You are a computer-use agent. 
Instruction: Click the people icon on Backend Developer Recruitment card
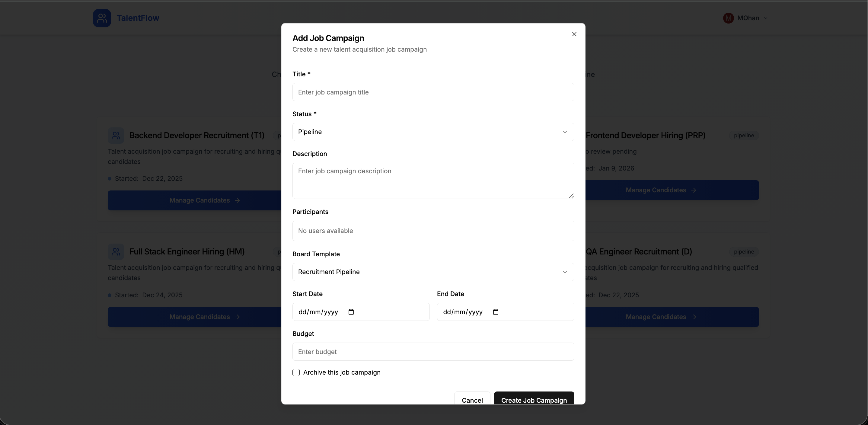point(116,136)
